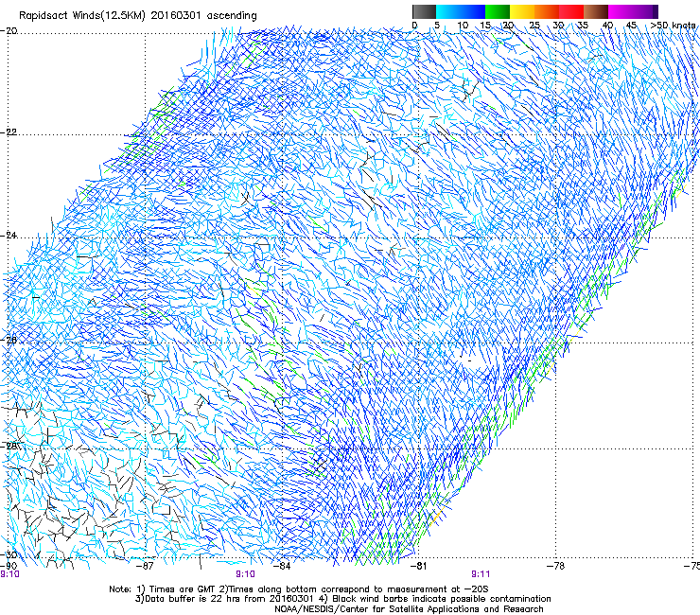Click the '-22' latitude axis label

[9, 132]
